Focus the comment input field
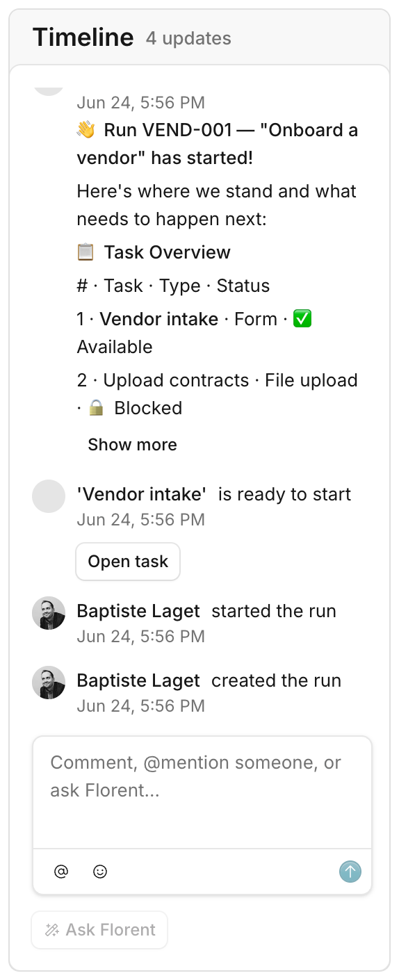This screenshot has height=980, width=399. (202, 793)
